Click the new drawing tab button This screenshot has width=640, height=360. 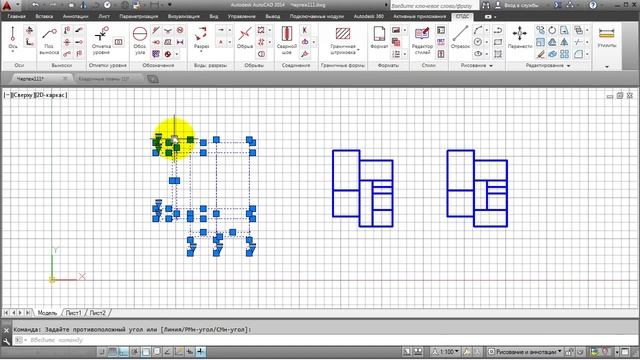tap(153, 79)
